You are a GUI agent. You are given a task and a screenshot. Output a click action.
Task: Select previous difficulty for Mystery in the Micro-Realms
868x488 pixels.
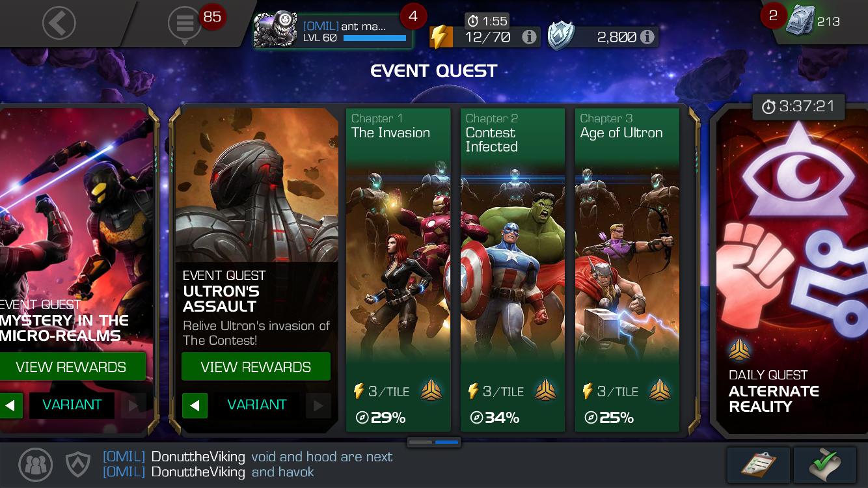coord(11,406)
